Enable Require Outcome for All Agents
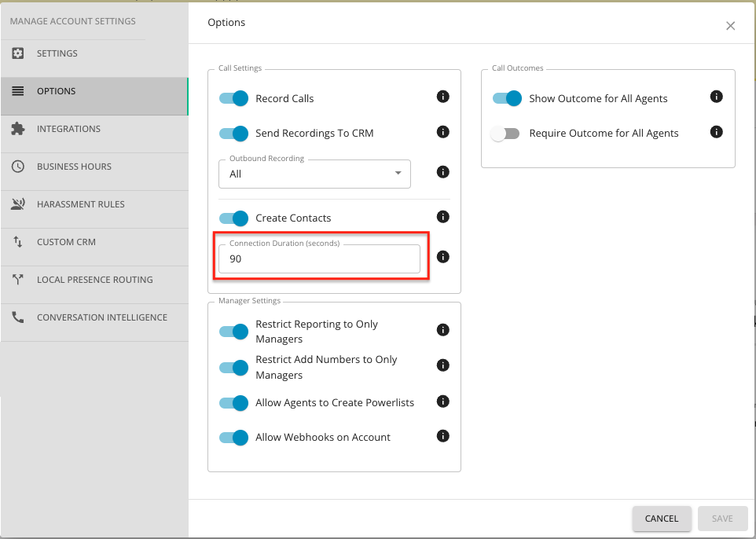Screen dimensions: 756x539 (505, 134)
